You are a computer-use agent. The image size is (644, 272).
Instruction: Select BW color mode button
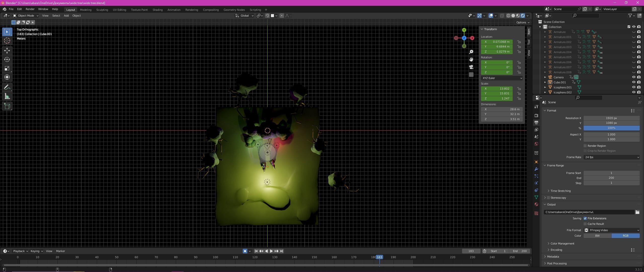point(597,236)
